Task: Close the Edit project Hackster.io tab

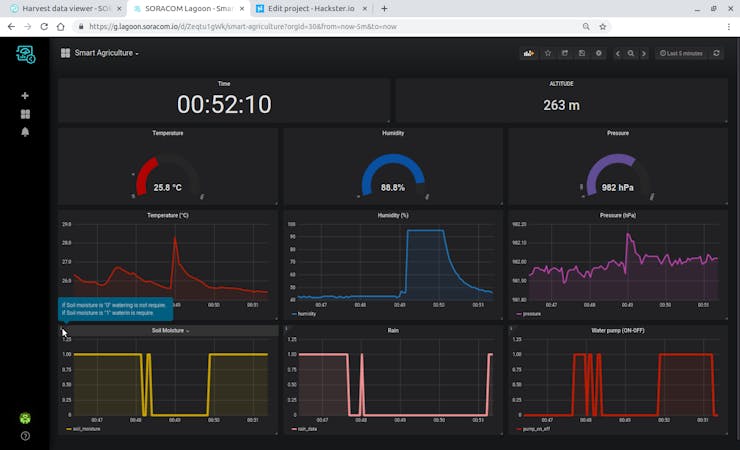Action: point(364,8)
